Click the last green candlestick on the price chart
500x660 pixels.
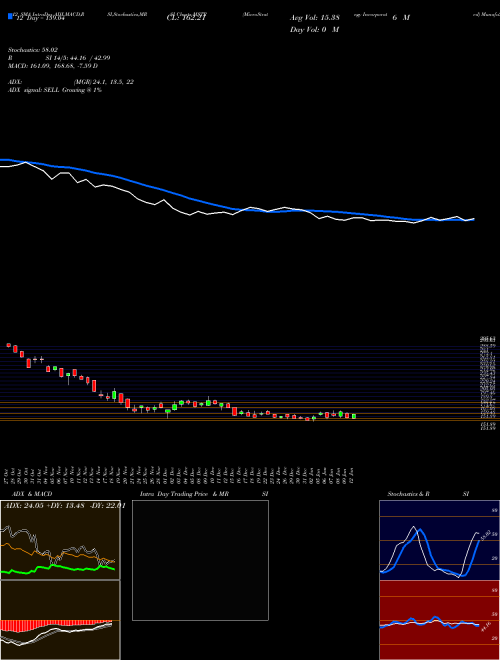pyautogui.click(x=354, y=416)
